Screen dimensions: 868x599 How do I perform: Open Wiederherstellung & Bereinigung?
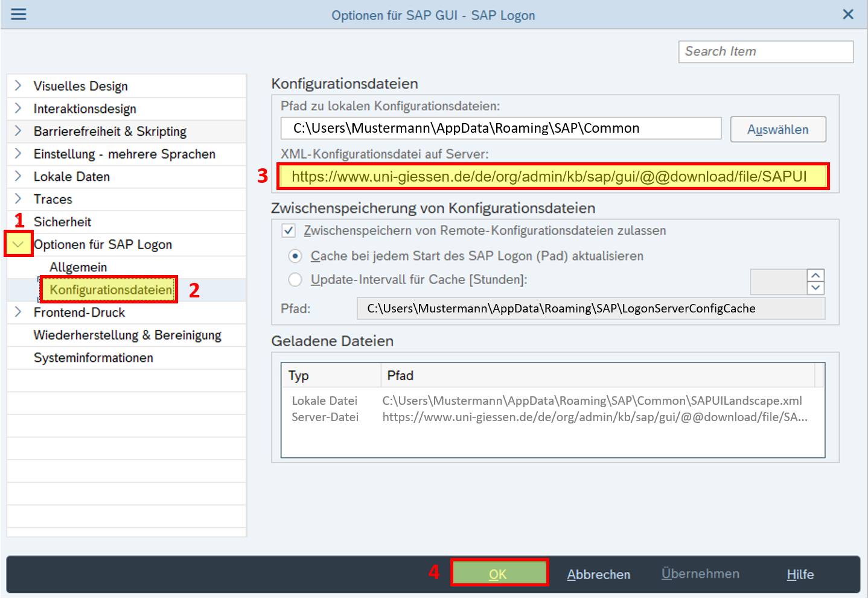pyautogui.click(x=127, y=335)
